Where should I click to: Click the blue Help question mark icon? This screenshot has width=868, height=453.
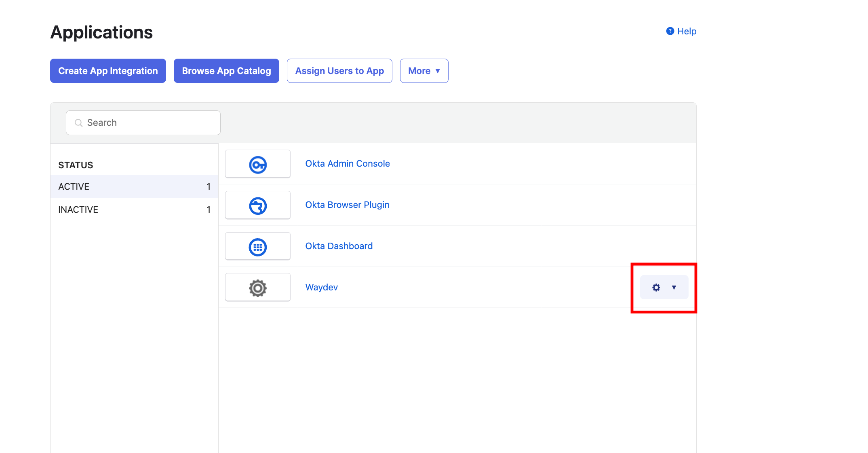[670, 31]
